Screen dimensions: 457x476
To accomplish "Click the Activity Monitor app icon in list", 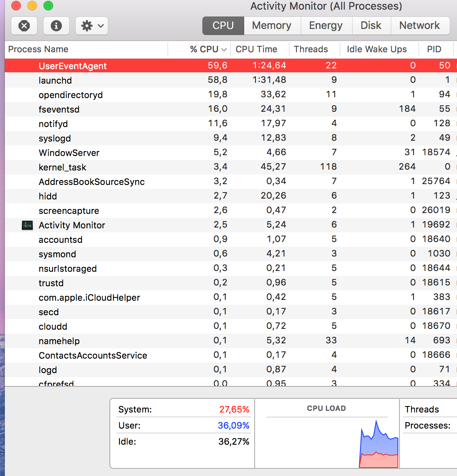I will [x=27, y=225].
